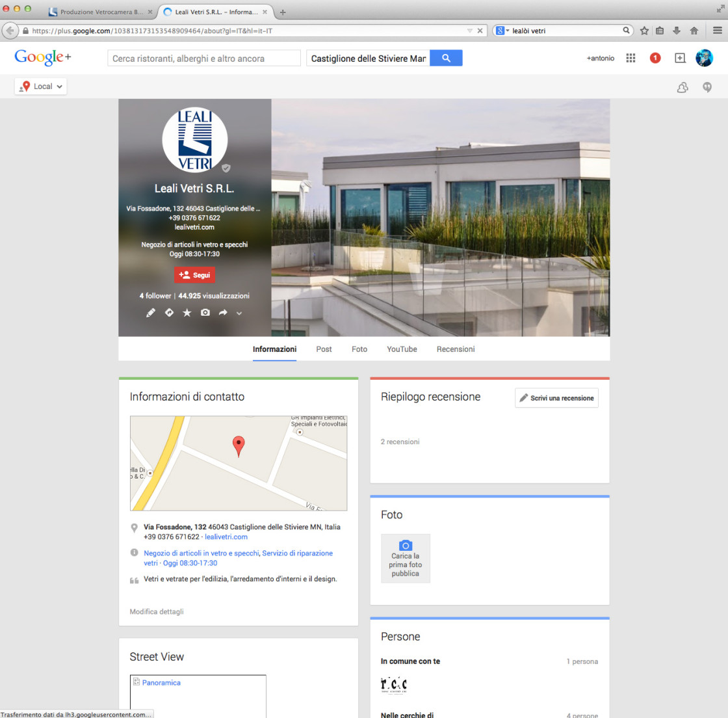
Task: Switch to the YouTube tab
Action: [402, 349]
